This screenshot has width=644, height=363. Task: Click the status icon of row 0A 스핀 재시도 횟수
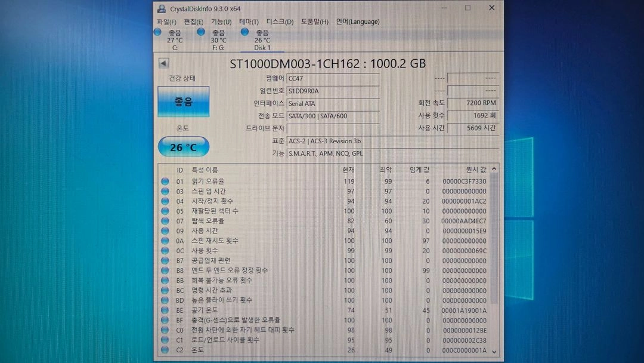165,241
